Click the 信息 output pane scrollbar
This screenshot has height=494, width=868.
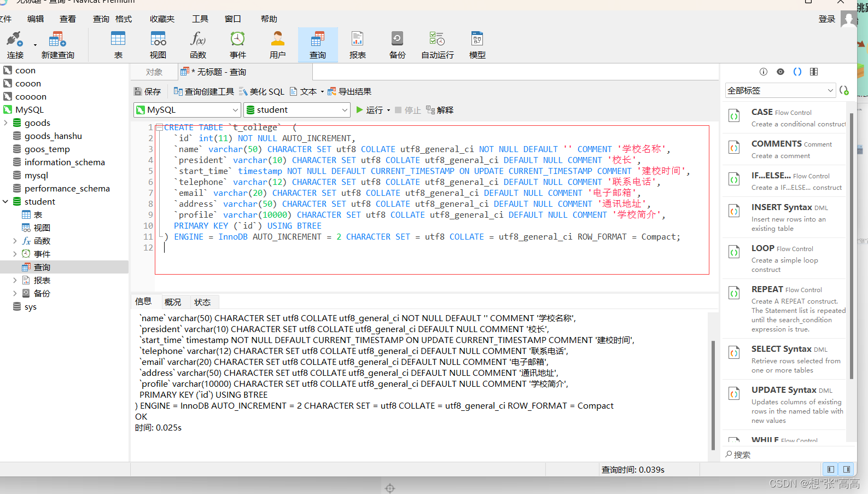tap(713, 395)
